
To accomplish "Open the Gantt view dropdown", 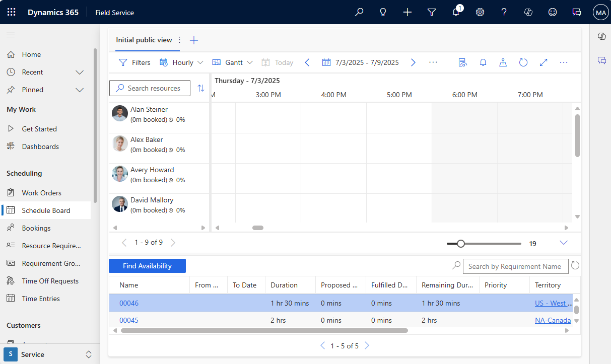I will coord(232,62).
